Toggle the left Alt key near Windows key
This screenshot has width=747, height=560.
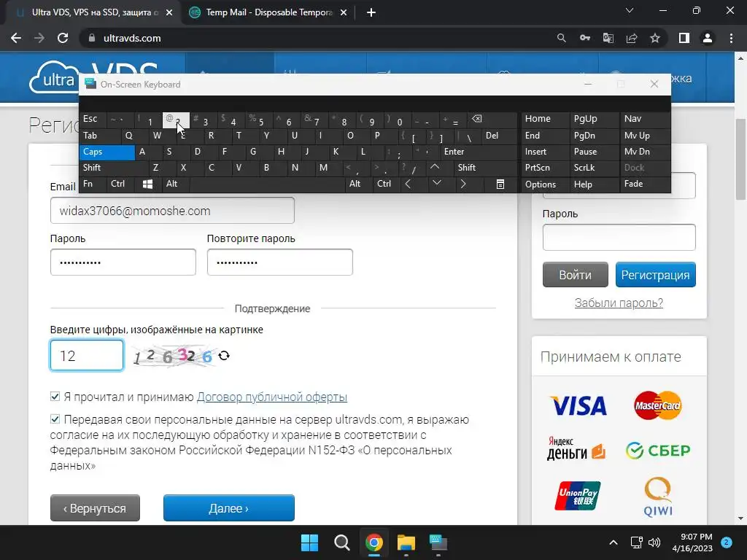point(175,184)
